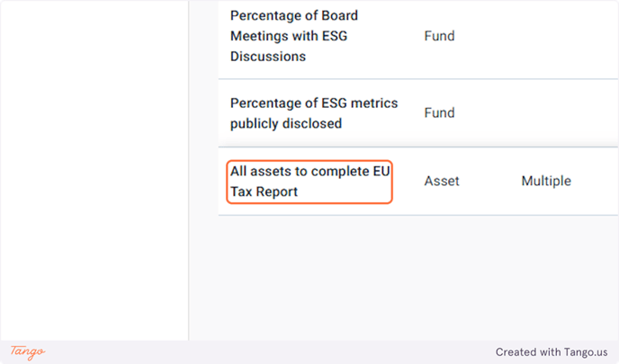Click the Multiple value in EU Tax Report row
The width and height of the screenshot is (619, 364).
546,181
